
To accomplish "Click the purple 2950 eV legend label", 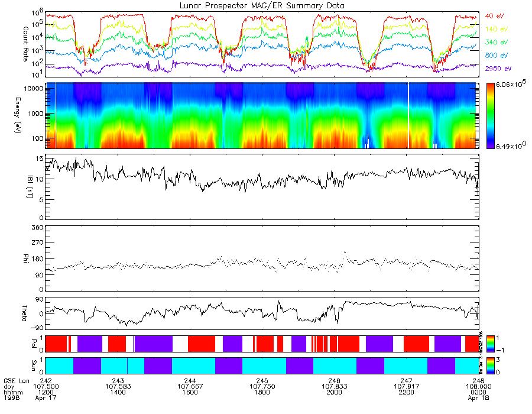I will point(498,69).
